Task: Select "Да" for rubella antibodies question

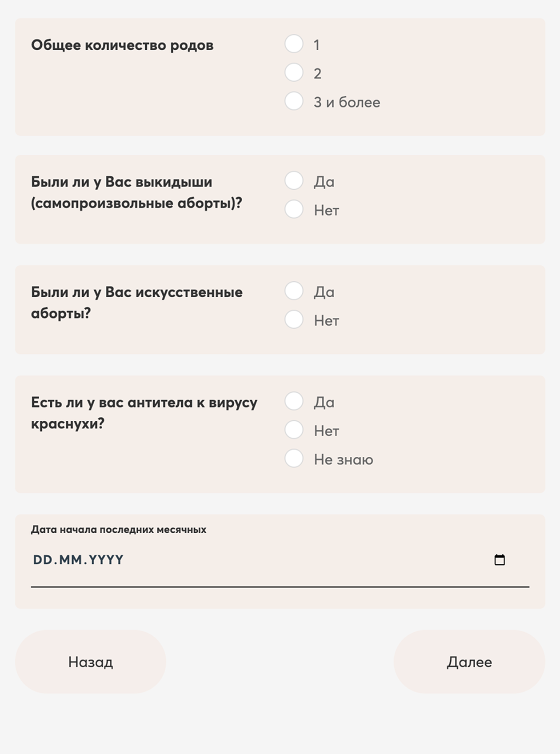Action: (x=294, y=401)
